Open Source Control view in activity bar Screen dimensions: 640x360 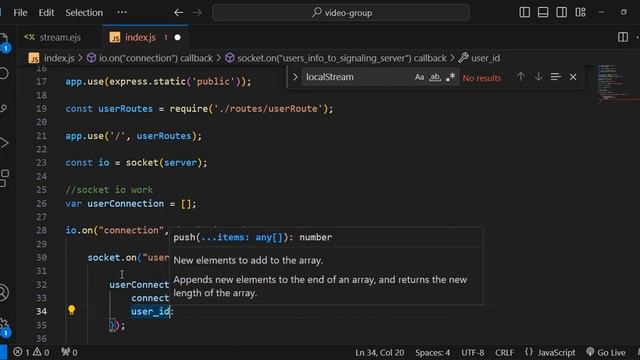[3, 109]
